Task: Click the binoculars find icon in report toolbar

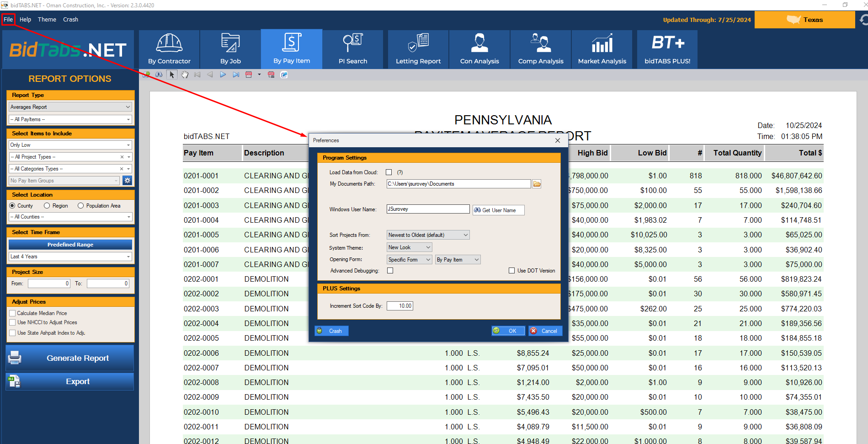Action: pos(159,75)
